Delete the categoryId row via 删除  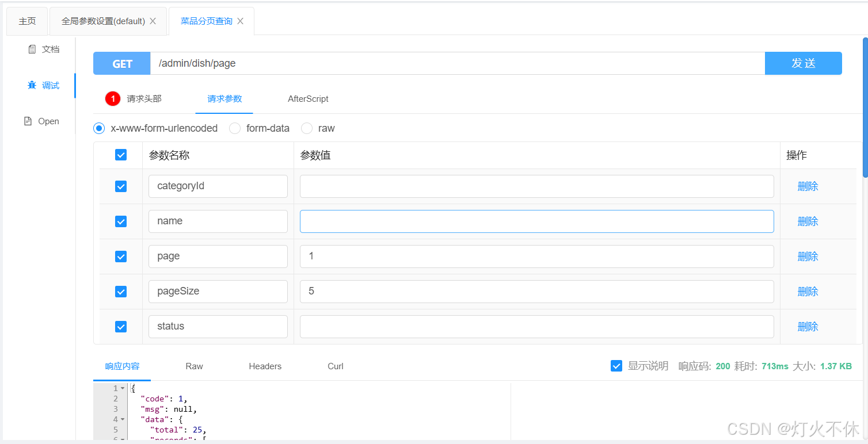[808, 186]
